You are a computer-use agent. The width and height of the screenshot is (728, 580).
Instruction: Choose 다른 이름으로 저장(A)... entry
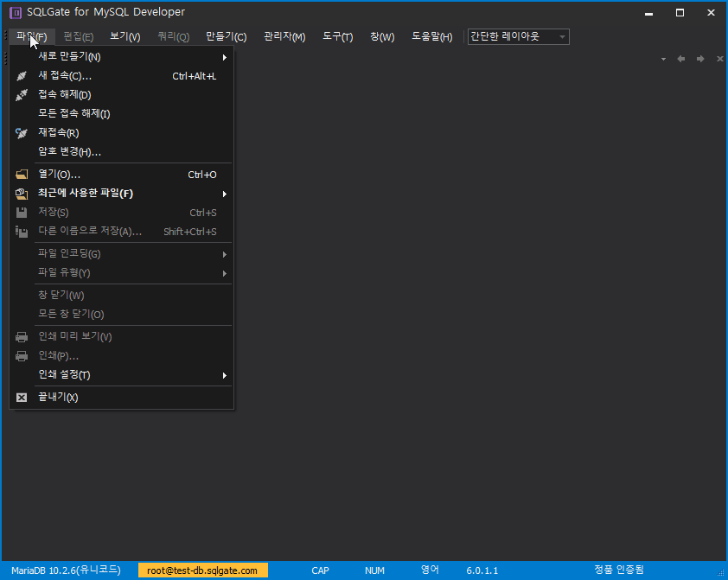tap(121, 232)
